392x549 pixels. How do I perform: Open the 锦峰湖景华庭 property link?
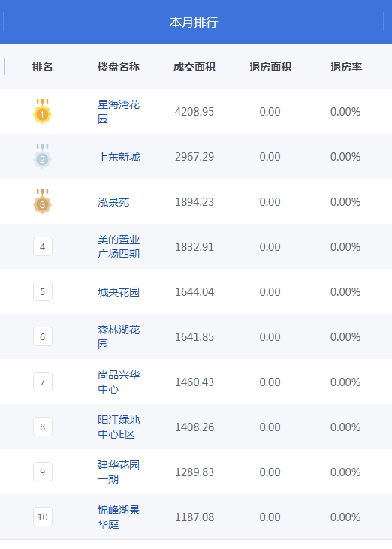coord(119,517)
